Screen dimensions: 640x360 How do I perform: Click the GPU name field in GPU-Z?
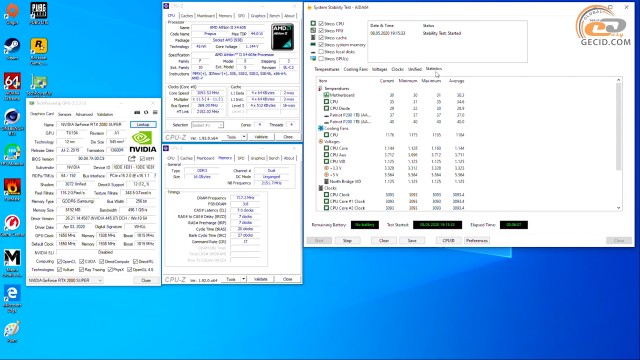92,124
